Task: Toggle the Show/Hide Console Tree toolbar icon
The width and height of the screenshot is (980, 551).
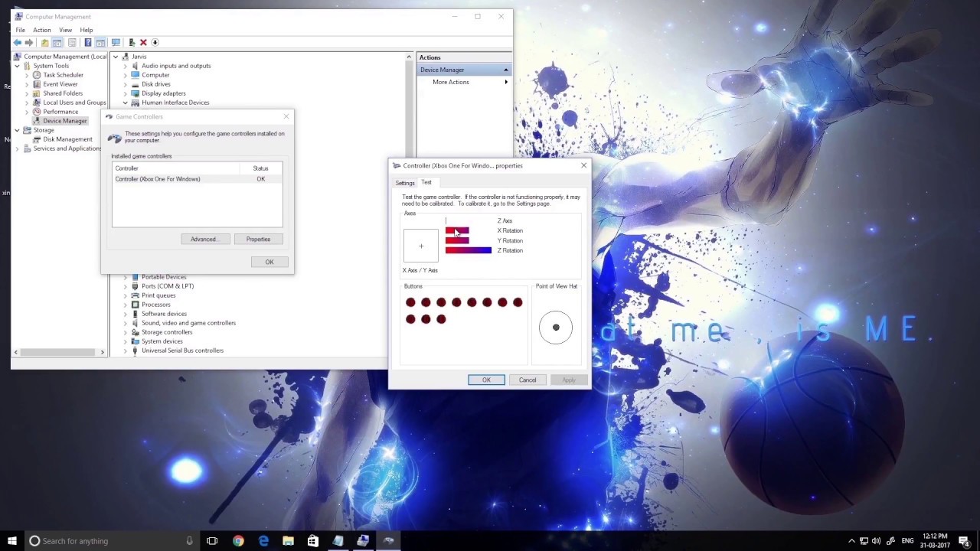Action: click(57, 42)
